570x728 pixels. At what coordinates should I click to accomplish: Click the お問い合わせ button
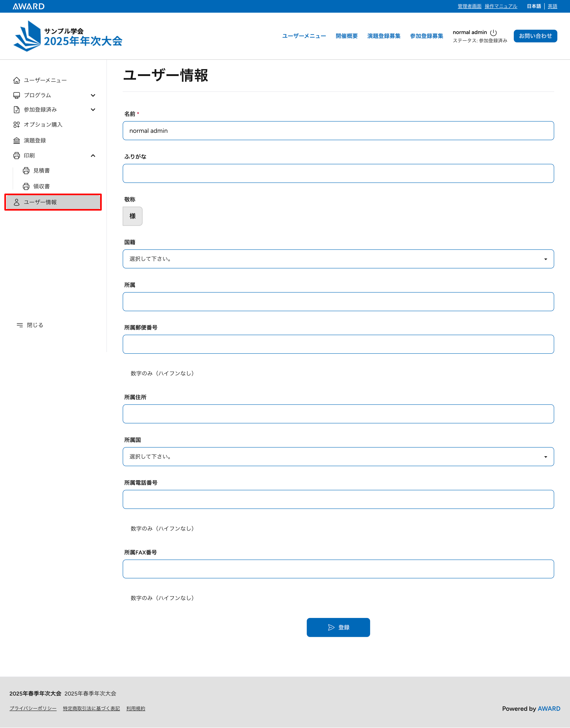tap(535, 36)
